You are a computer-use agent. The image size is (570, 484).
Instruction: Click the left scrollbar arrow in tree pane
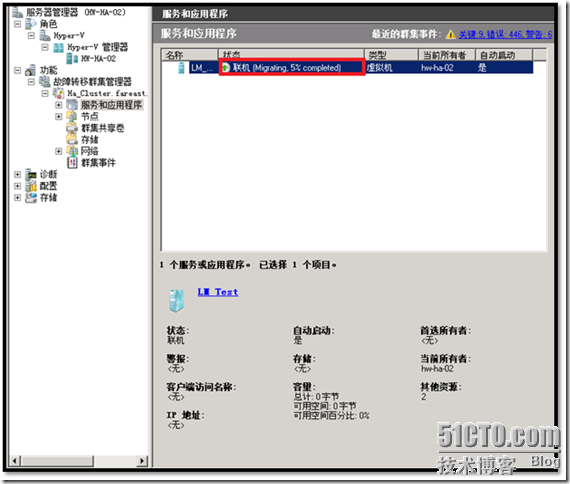click(15, 461)
